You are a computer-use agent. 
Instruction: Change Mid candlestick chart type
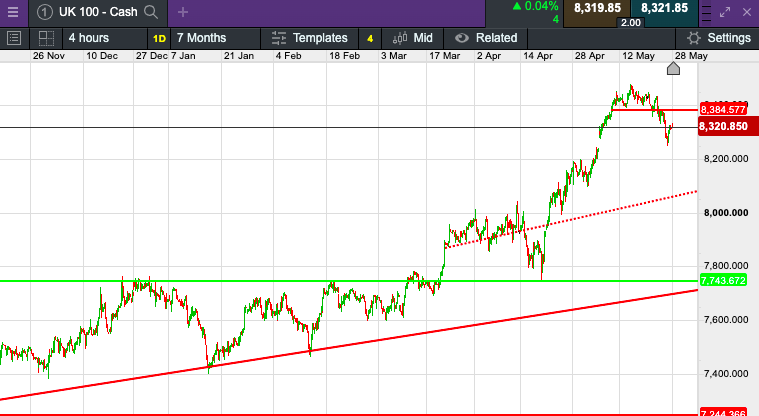point(412,38)
